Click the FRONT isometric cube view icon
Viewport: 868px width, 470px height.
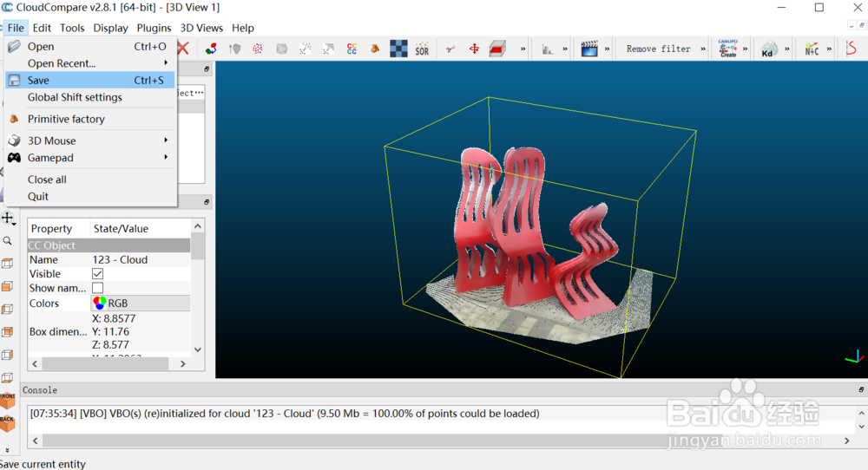click(7, 401)
